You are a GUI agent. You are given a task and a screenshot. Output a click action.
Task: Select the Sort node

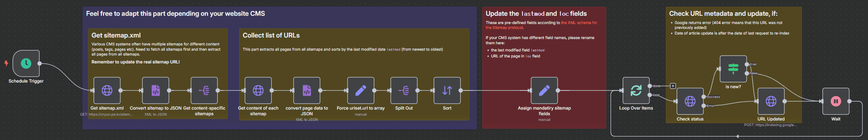pyautogui.click(x=447, y=90)
